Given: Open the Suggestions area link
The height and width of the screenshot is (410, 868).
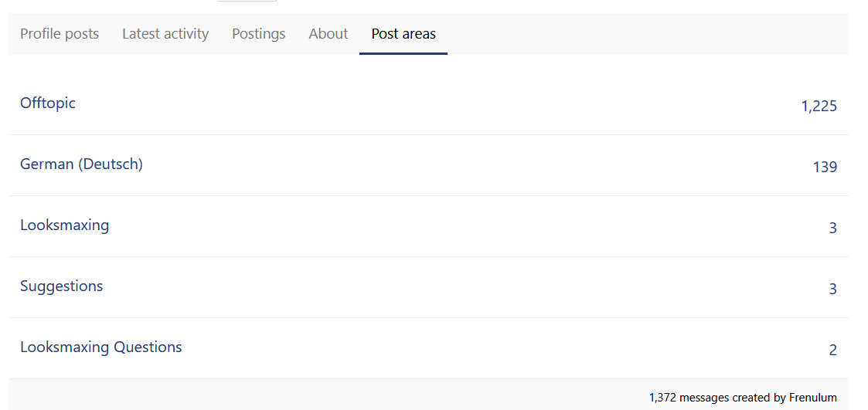Looking at the screenshot, I should click(61, 286).
